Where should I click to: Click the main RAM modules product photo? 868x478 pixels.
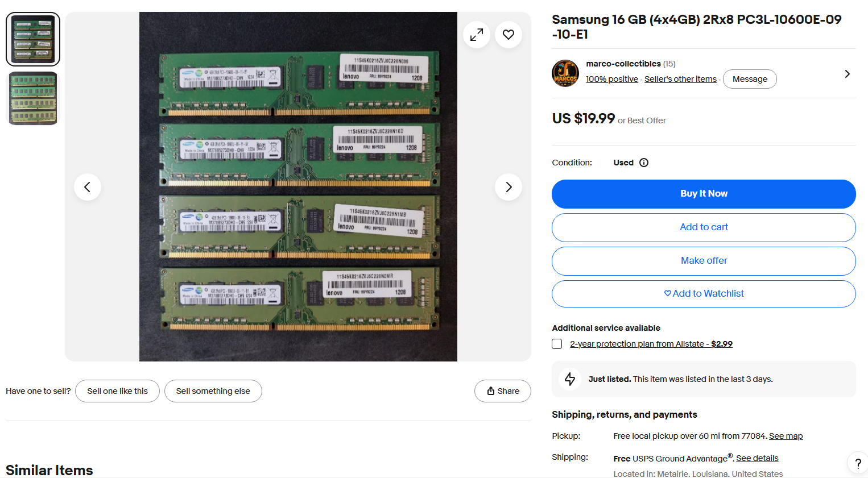tap(298, 187)
